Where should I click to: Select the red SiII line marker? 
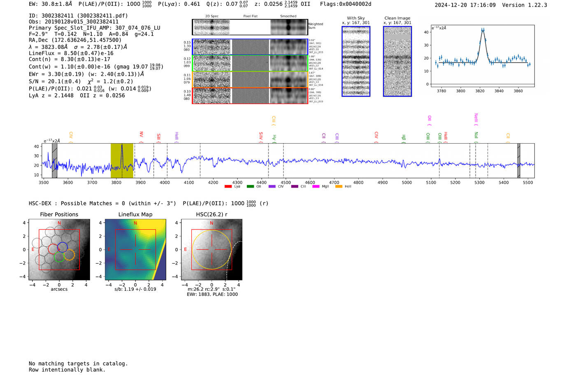(158, 138)
